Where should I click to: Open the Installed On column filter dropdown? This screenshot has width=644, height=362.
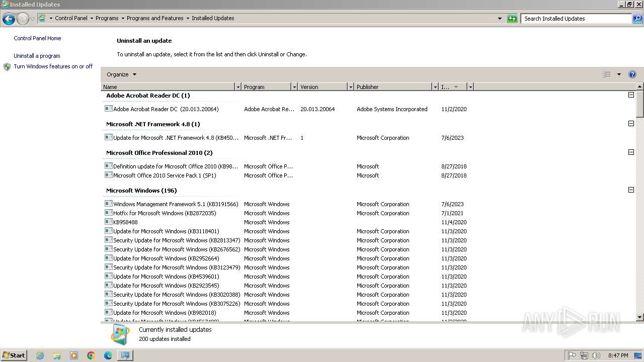coord(470,87)
